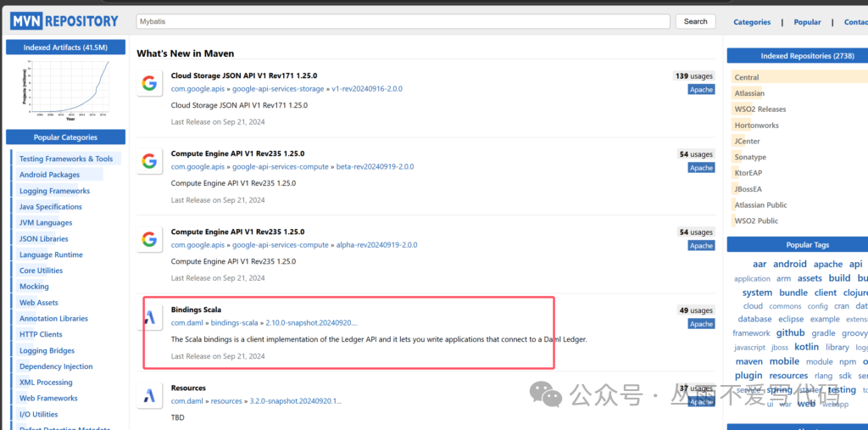The height and width of the screenshot is (430, 868).
Task: Select Sonatype repository
Action: point(750,157)
